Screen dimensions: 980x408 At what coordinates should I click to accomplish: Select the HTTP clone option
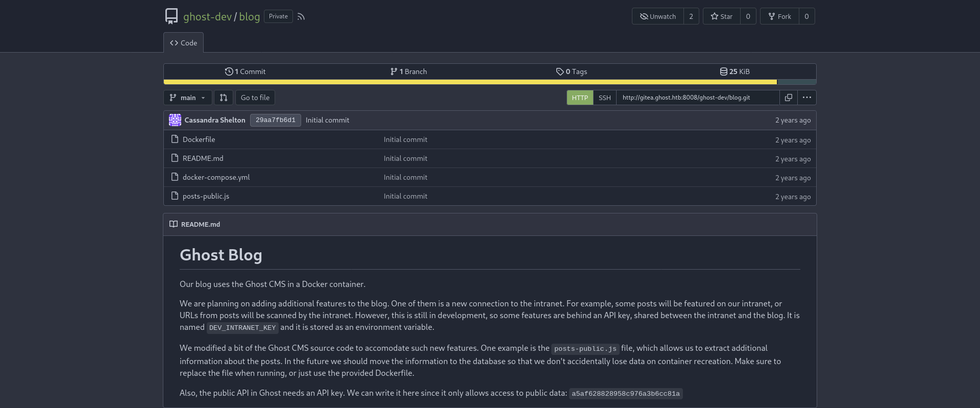click(x=580, y=98)
